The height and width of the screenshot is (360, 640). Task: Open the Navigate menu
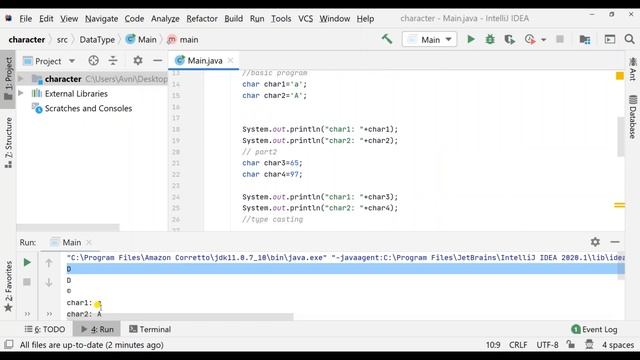tap(101, 18)
